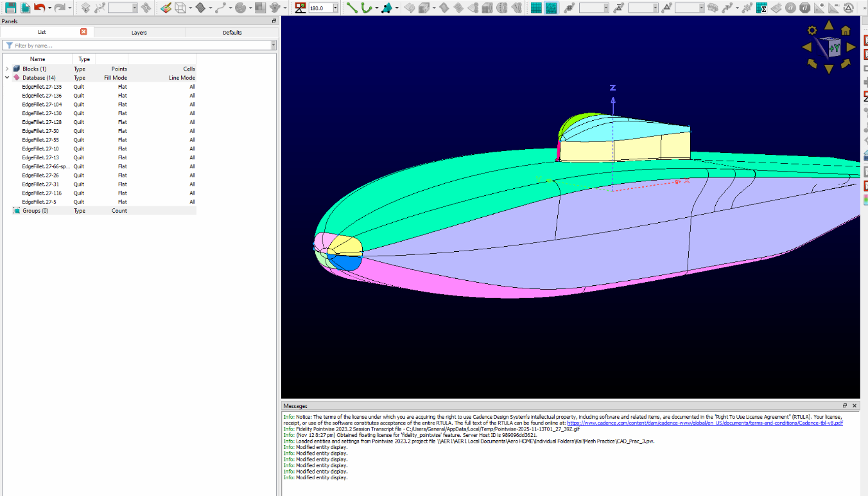The width and height of the screenshot is (868, 496).
Task: Collapse the Database (14) tree node
Action: pyautogui.click(x=7, y=78)
